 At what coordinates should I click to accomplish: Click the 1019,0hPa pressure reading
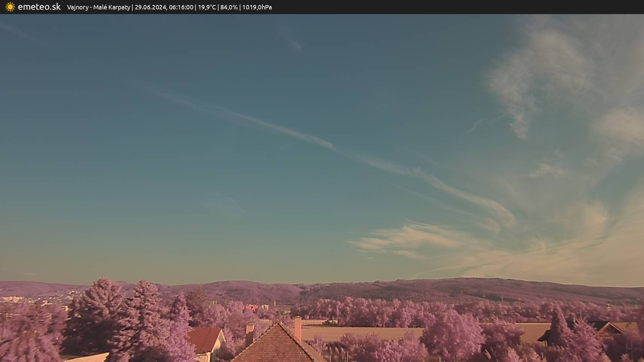coord(257,7)
